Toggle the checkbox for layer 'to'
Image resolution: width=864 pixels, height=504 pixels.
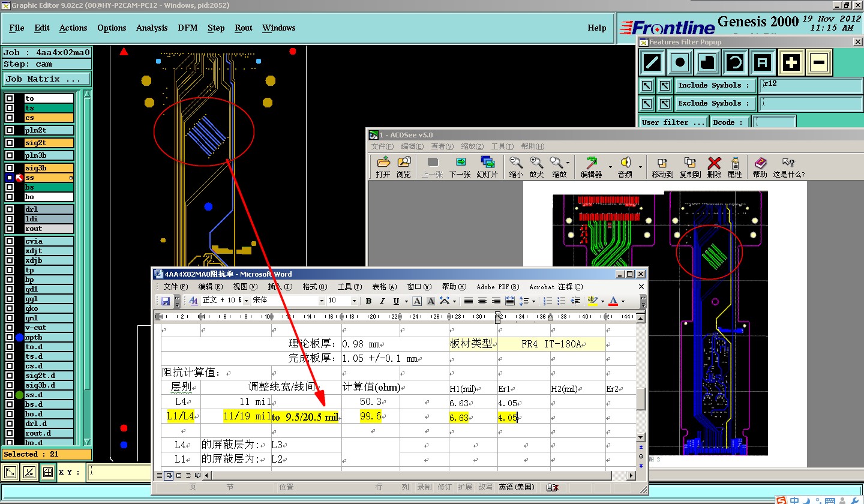[10, 98]
